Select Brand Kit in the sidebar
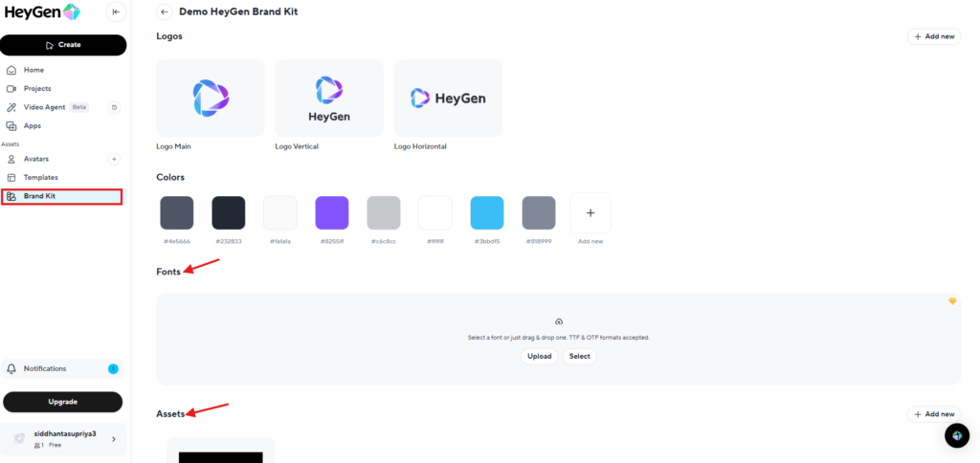Screen dimensions: 980x463 click(61, 196)
